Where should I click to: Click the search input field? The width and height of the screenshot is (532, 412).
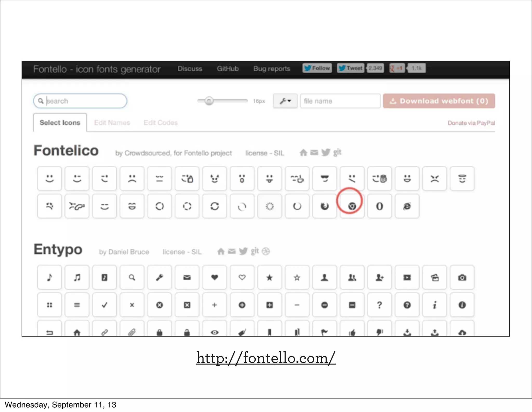pyautogui.click(x=80, y=101)
